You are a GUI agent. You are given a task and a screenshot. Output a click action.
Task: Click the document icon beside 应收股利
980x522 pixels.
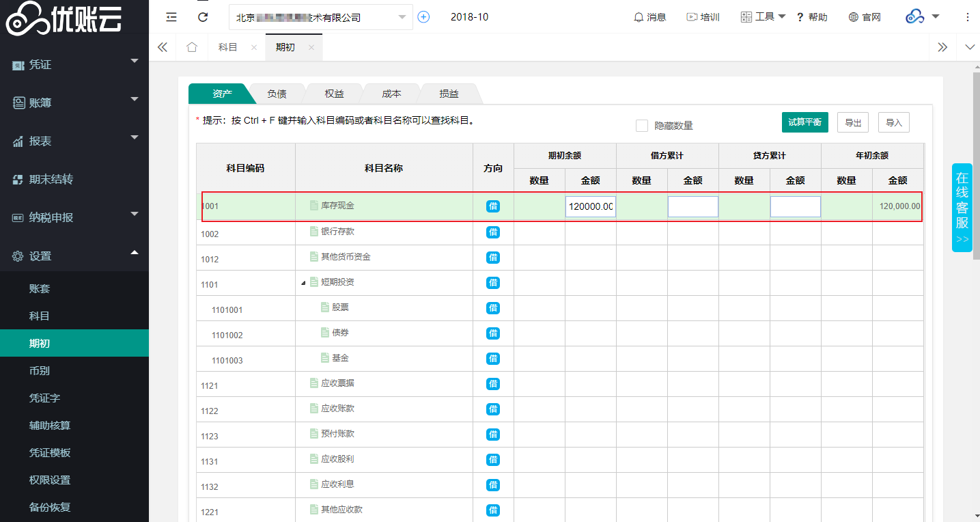pyautogui.click(x=314, y=459)
